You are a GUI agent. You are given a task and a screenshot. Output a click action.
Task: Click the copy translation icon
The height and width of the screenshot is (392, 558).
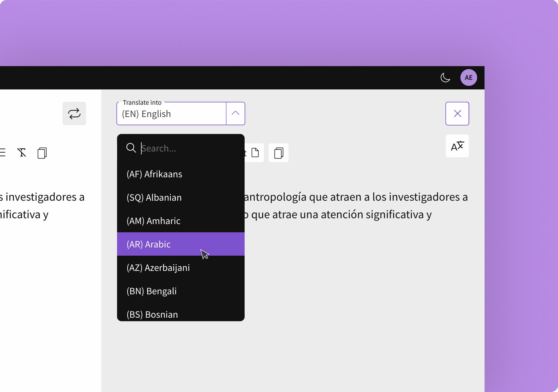(x=278, y=152)
